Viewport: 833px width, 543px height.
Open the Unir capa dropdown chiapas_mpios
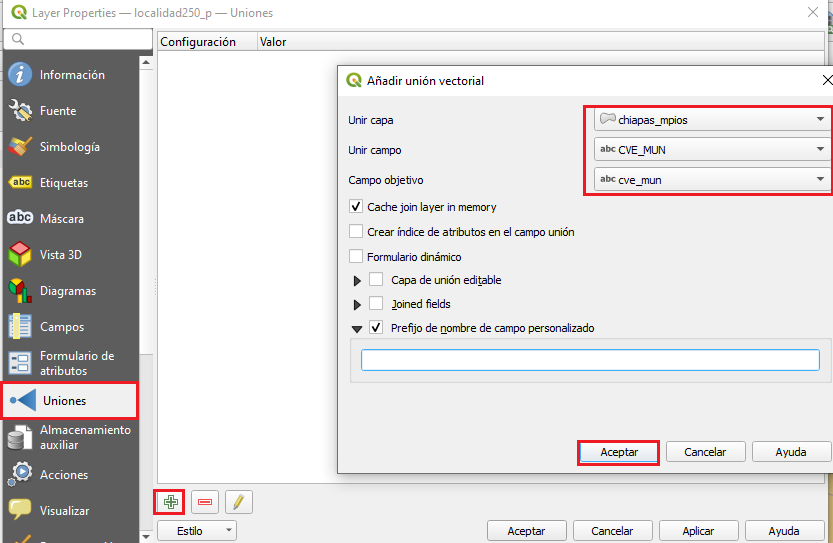coord(707,120)
